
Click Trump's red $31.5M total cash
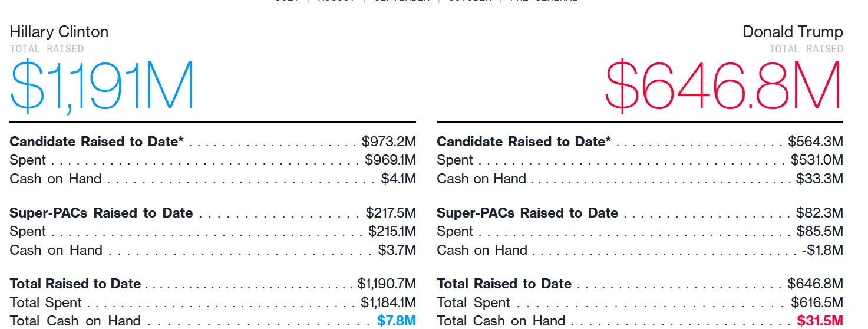[820, 321]
